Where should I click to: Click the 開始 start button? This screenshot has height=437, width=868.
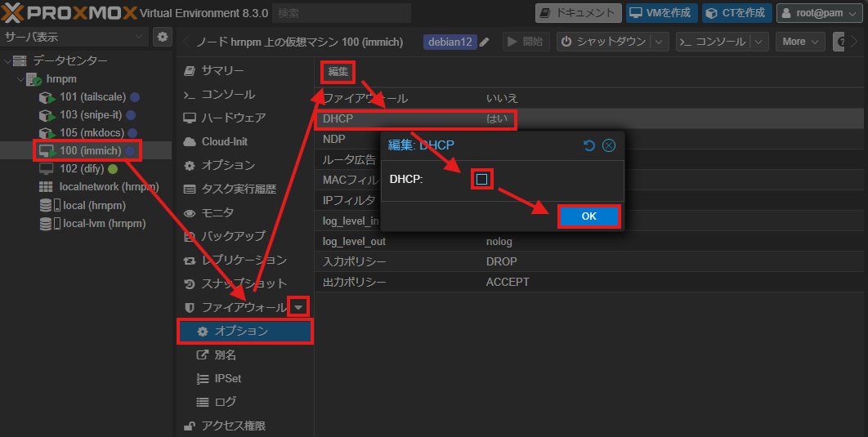[526, 42]
